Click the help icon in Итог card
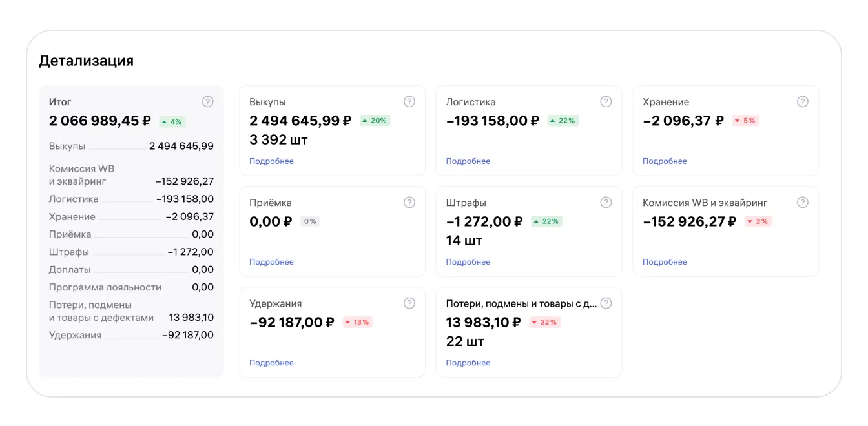The image size is (868, 426). [207, 101]
